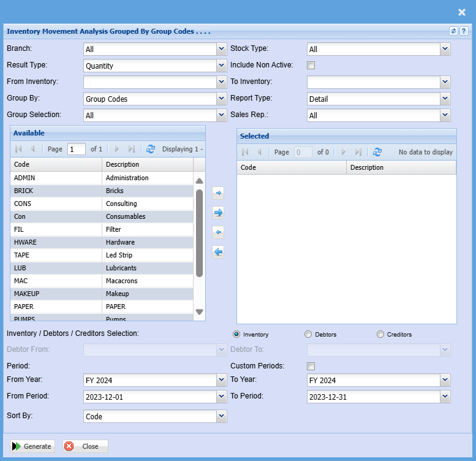Sort by the Code column header in Available

pos(56,164)
